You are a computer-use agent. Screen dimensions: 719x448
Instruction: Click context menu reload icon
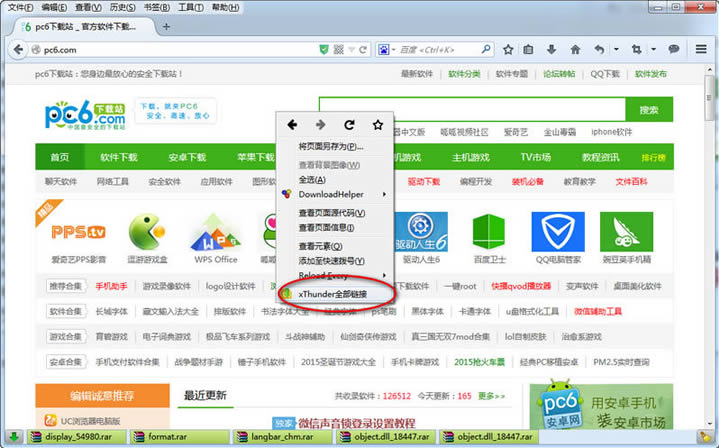(x=349, y=125)
